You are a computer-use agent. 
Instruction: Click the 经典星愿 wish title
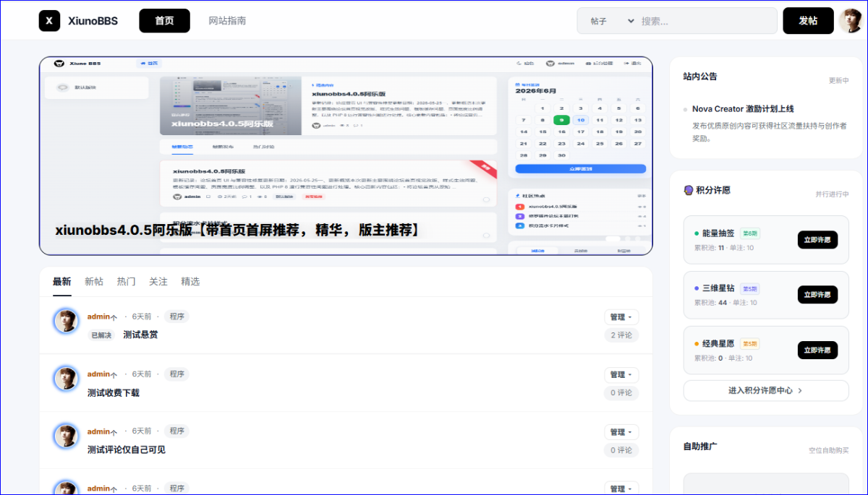(718, 344)
